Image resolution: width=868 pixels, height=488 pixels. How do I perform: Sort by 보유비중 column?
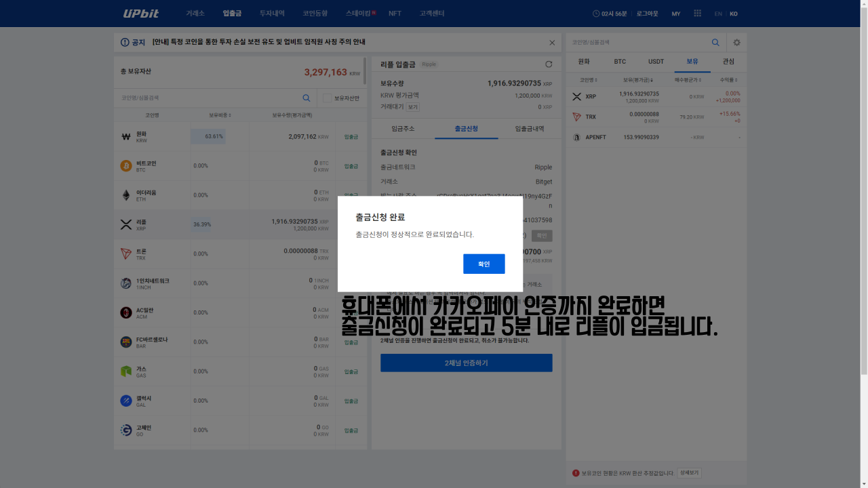tap(220, 115)
